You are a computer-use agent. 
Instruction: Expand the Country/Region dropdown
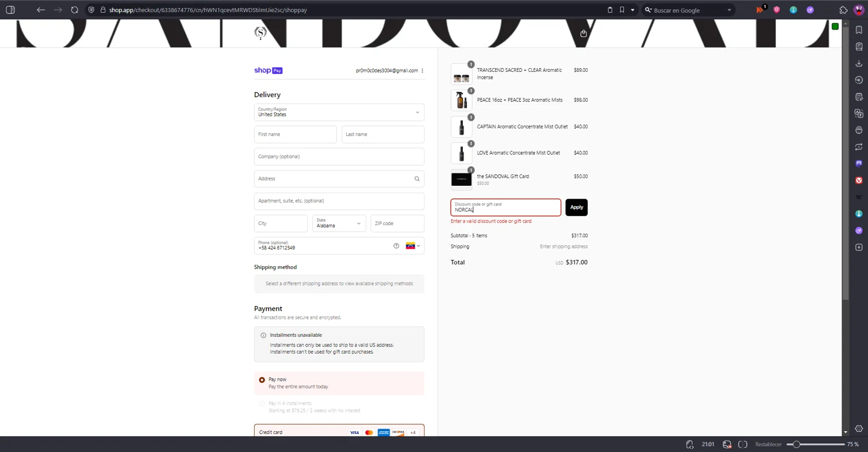(x=339, y=112)
